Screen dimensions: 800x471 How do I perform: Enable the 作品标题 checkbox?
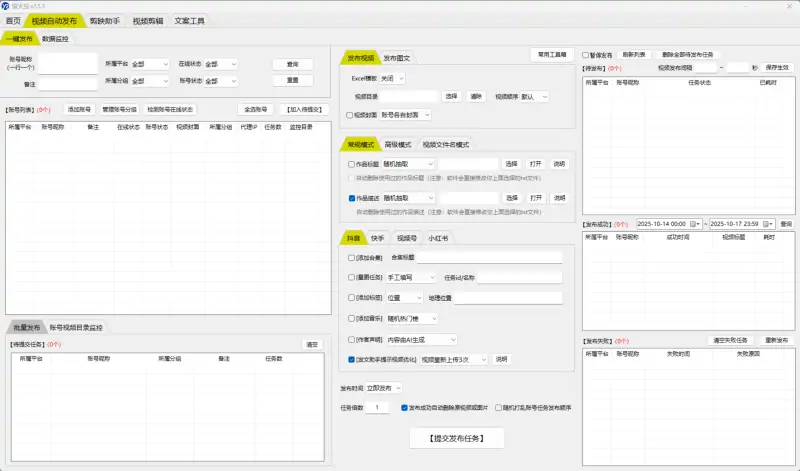coord(350,164)
